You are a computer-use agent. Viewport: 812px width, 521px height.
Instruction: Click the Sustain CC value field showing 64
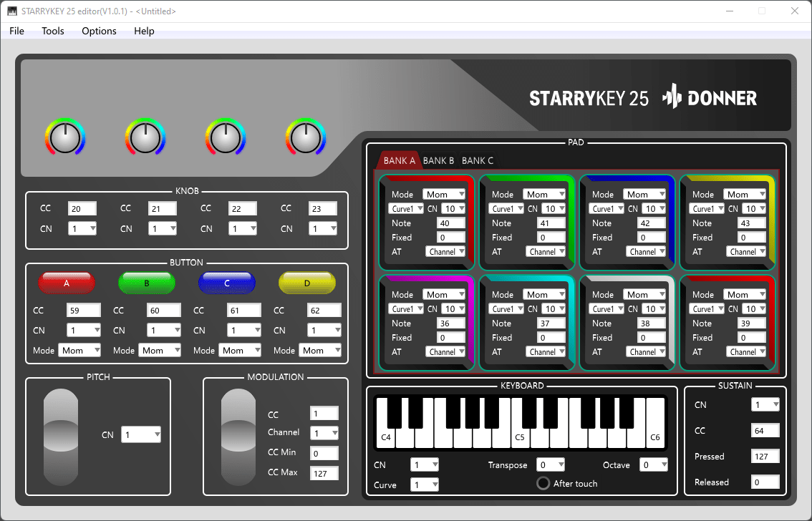765,430
